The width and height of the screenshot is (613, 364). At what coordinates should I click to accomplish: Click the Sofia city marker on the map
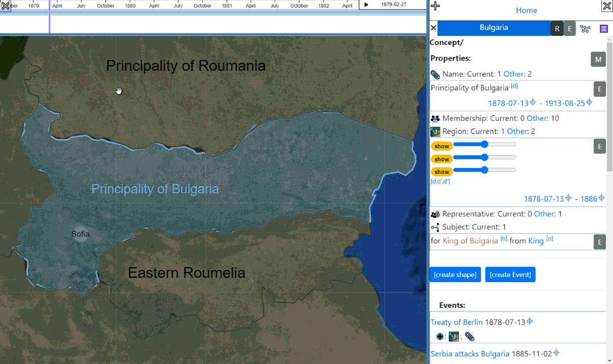(x=80, y=234)
